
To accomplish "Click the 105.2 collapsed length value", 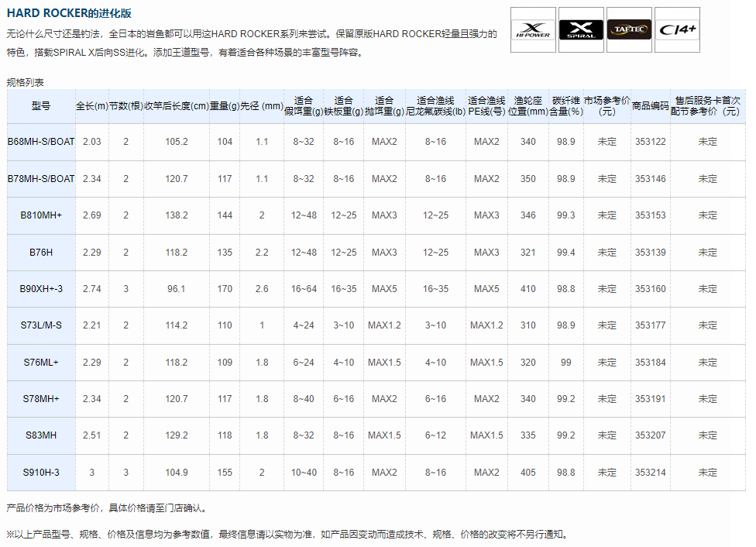I will click(177, 142).
